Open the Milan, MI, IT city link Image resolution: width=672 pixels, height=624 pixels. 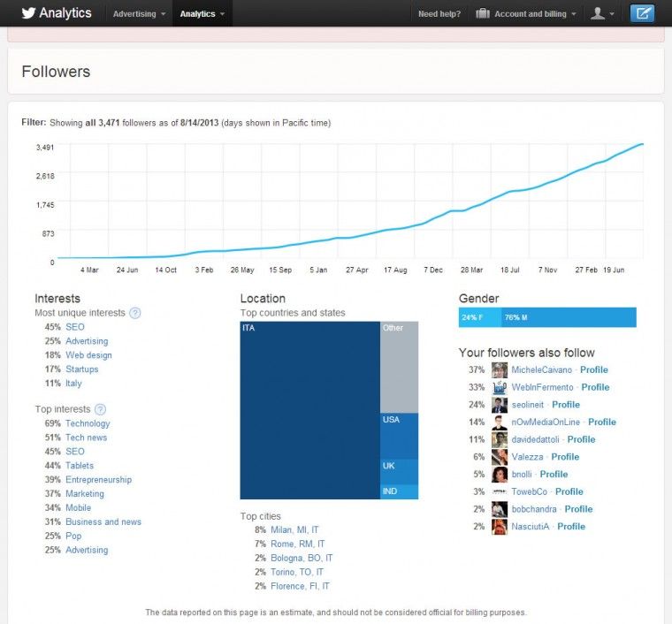tap(294, 530)
